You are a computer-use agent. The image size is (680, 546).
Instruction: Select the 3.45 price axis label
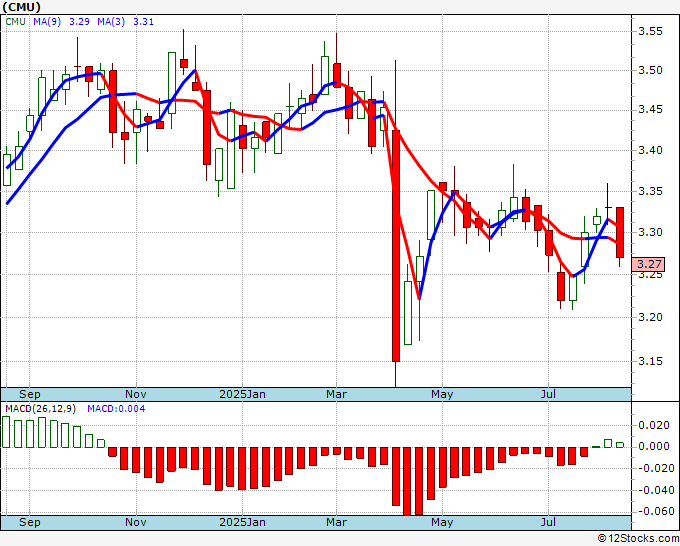[x=650, y=110]
